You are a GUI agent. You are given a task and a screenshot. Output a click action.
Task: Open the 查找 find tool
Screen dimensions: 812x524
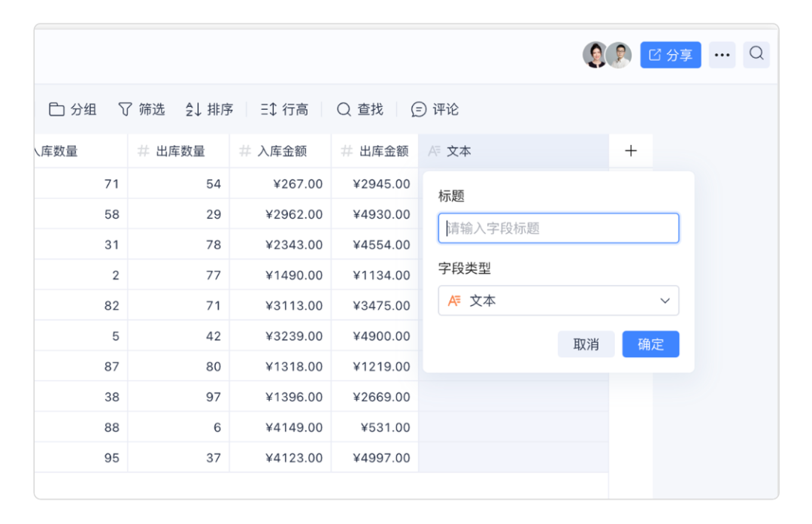pos(359,110)
